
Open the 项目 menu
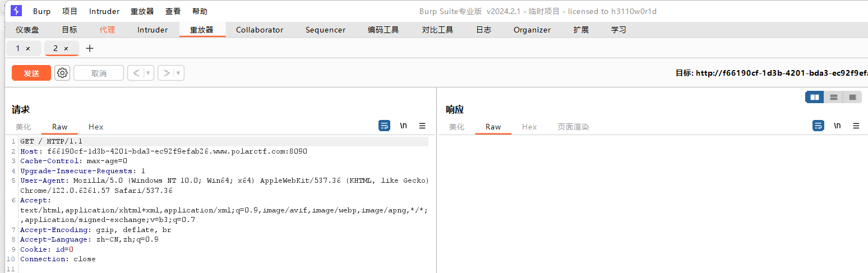point(70,11)
